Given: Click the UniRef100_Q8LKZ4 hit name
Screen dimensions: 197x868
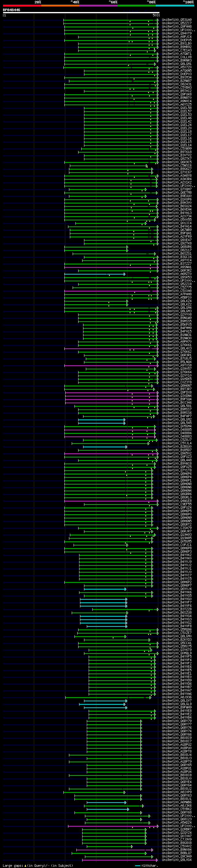Looking at the screenshot, I should tap(177, 301).
